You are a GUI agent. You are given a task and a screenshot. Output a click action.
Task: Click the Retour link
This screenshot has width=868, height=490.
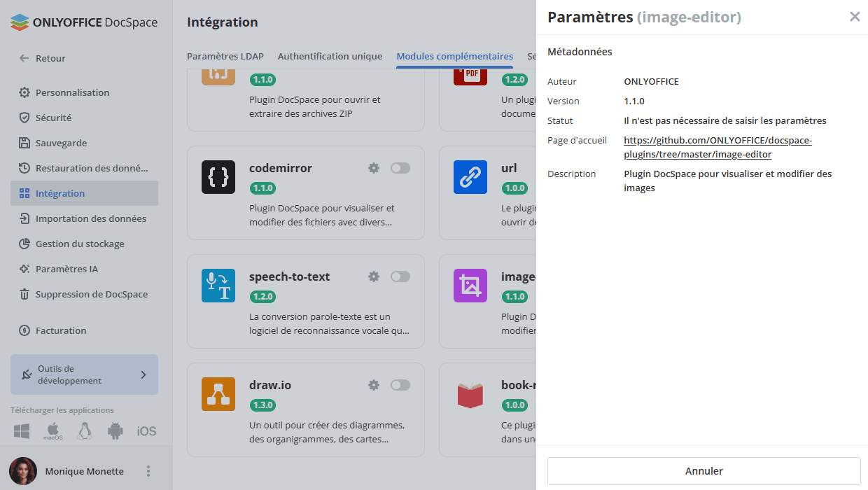50,59
